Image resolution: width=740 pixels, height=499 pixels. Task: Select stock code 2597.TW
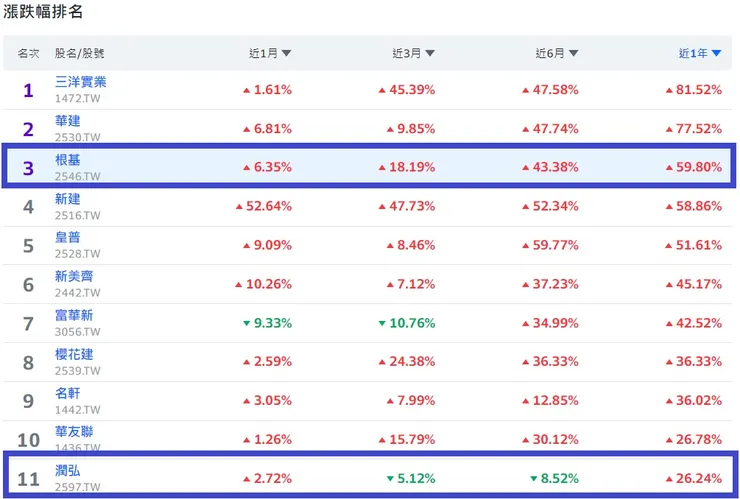(x=77, y=487)
